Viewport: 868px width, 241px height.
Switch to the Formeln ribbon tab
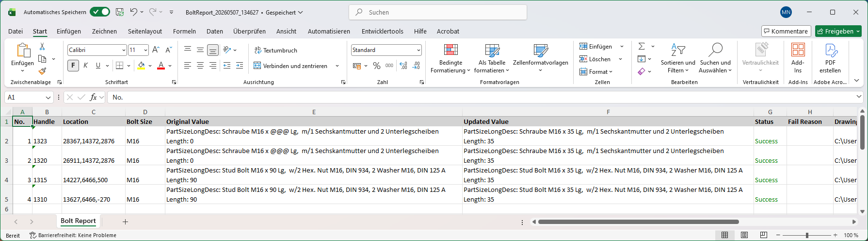[x=184, y=31]
